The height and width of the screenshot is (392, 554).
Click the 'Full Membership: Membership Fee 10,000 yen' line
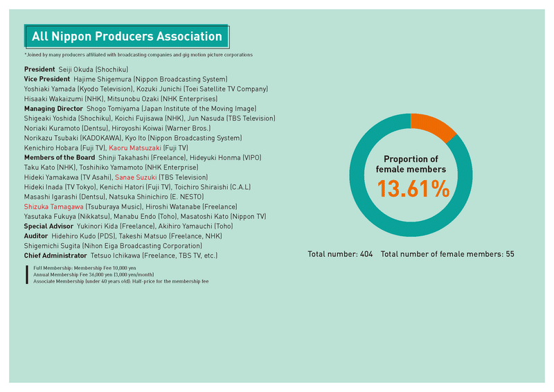[84, 268]
